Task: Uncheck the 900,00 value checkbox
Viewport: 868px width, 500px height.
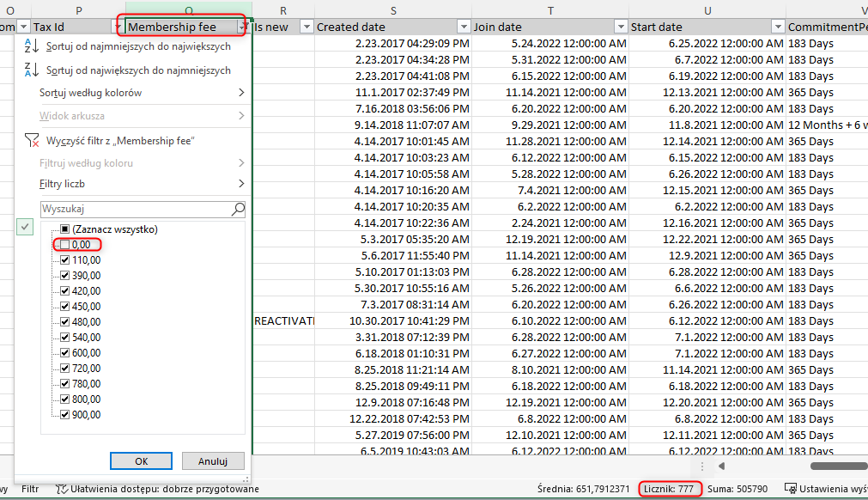Action: pos(64,415)
